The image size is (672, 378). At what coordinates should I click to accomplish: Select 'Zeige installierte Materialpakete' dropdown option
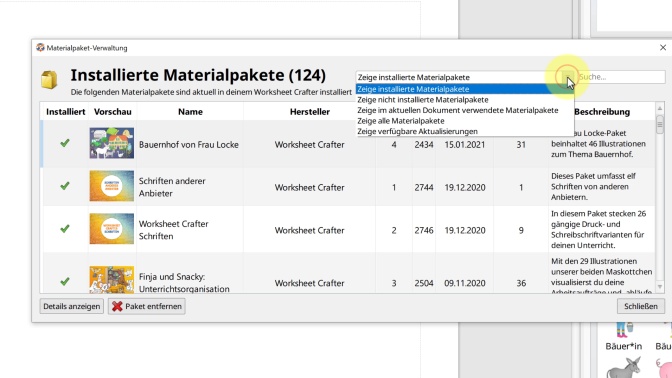pyautogui.click(x=465, y=89)
